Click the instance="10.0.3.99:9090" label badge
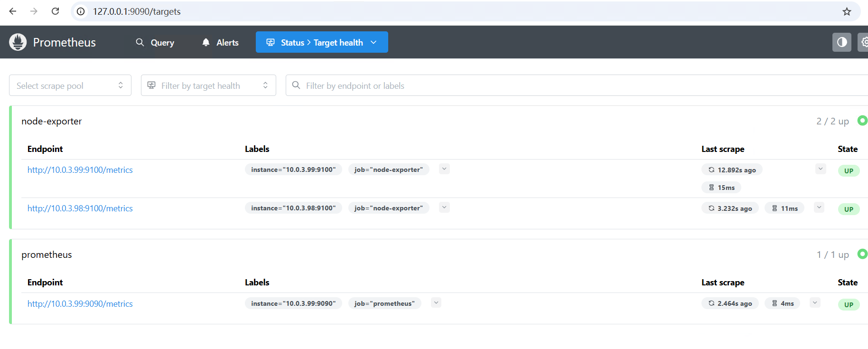This screenshot has width=868, height=349. coord(293,303)
